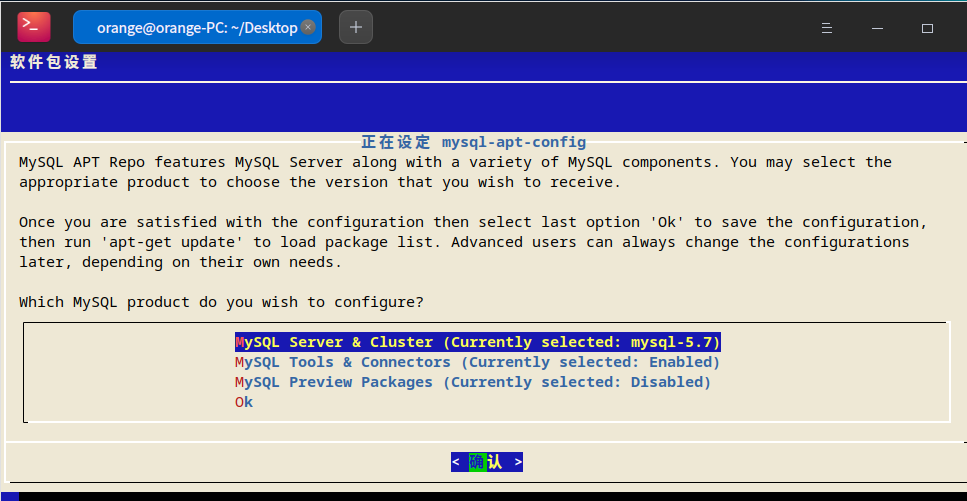The image size is (967, 501).
Task: Choose MySQL Preview Packages entry
Action: [x=472, y=382]
